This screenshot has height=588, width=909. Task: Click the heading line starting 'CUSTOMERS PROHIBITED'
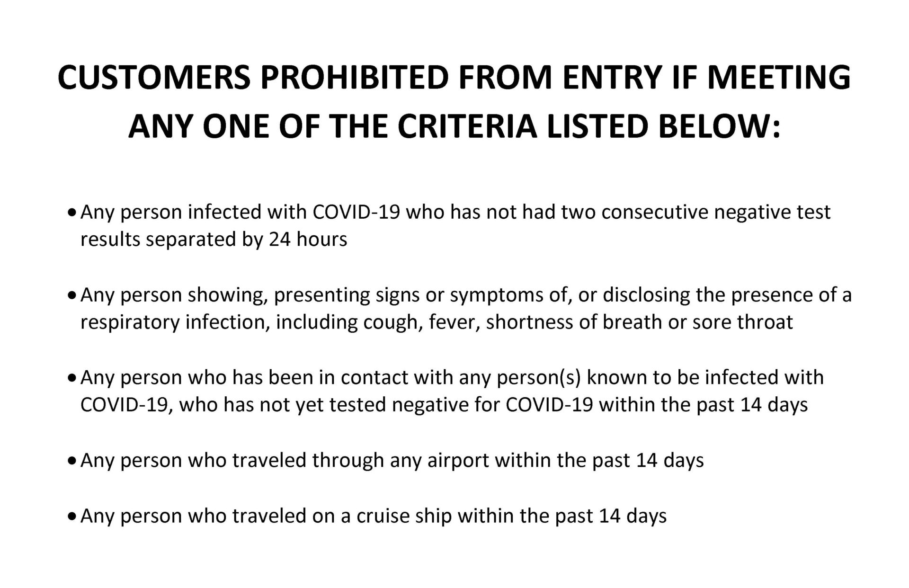point(454,77)
